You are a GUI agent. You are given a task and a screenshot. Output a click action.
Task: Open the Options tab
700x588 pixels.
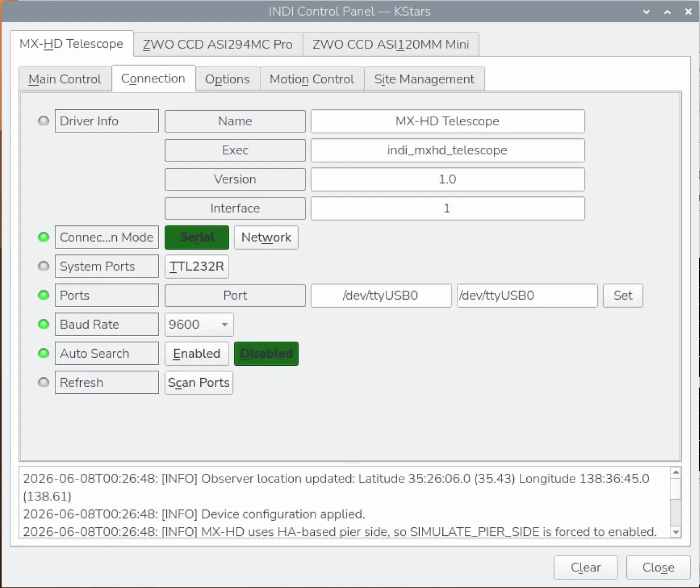coord(228,79)
